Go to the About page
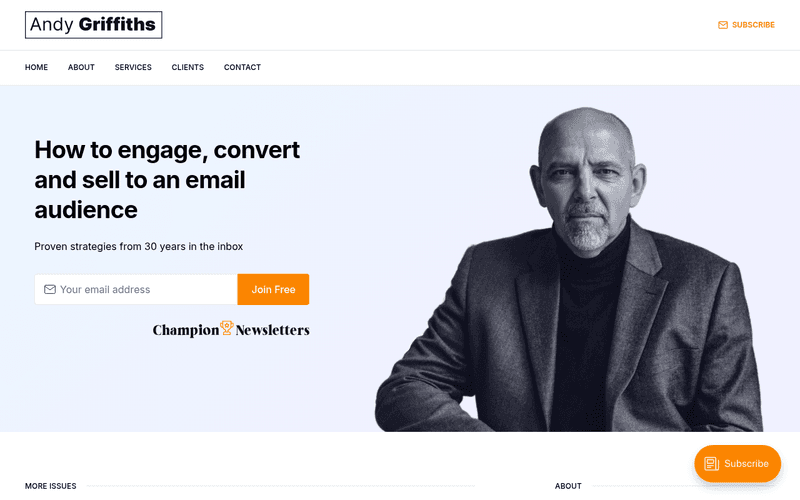 (x=81, y=67)
